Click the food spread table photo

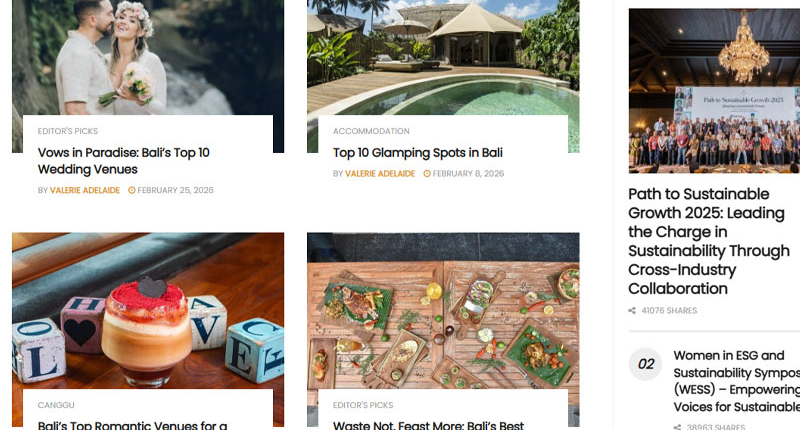coord(443,311)
